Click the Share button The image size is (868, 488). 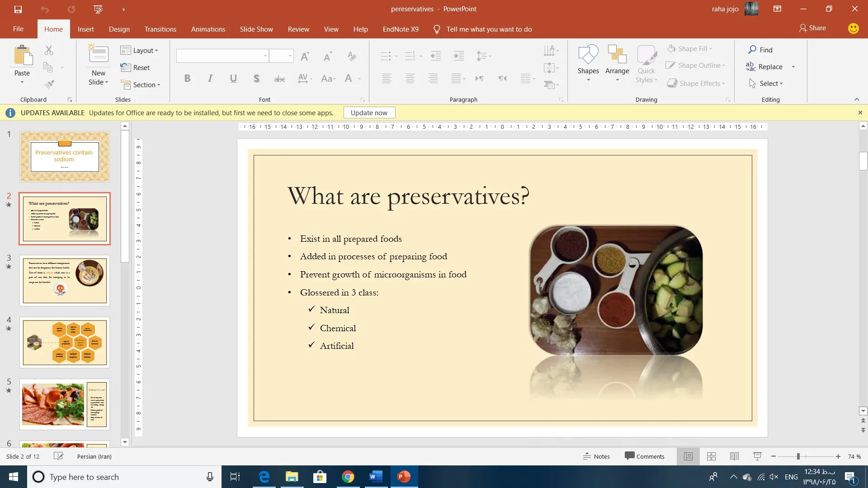pyautogui.click(x=812, y=28)
